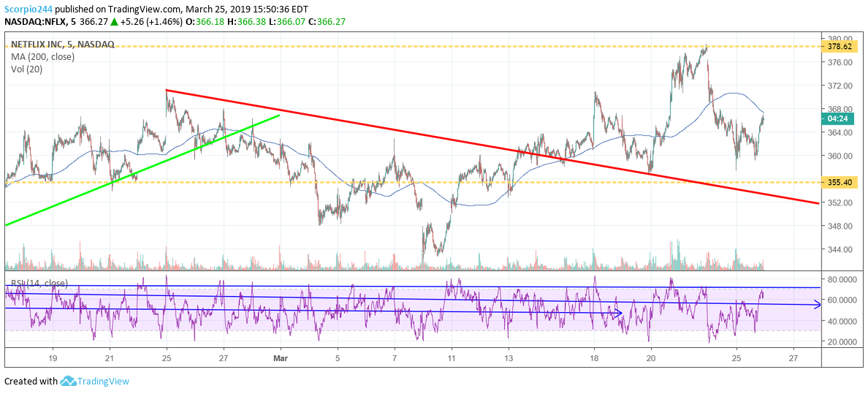Screen dimensions: 868x394
Task: Click the 5 date label on time axis
Action: click(x=338, y=357)
